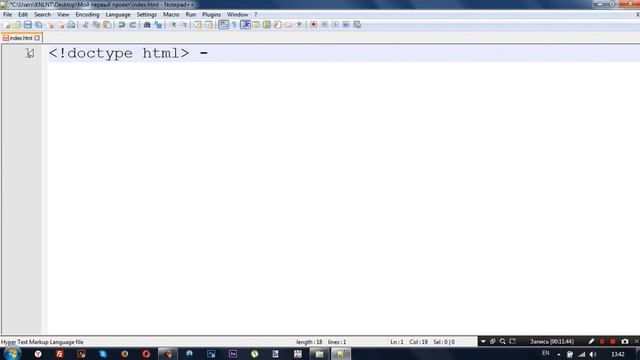Click the Close document toolbar icon
This screenshot has width=640, height=360.
(50, 25)
